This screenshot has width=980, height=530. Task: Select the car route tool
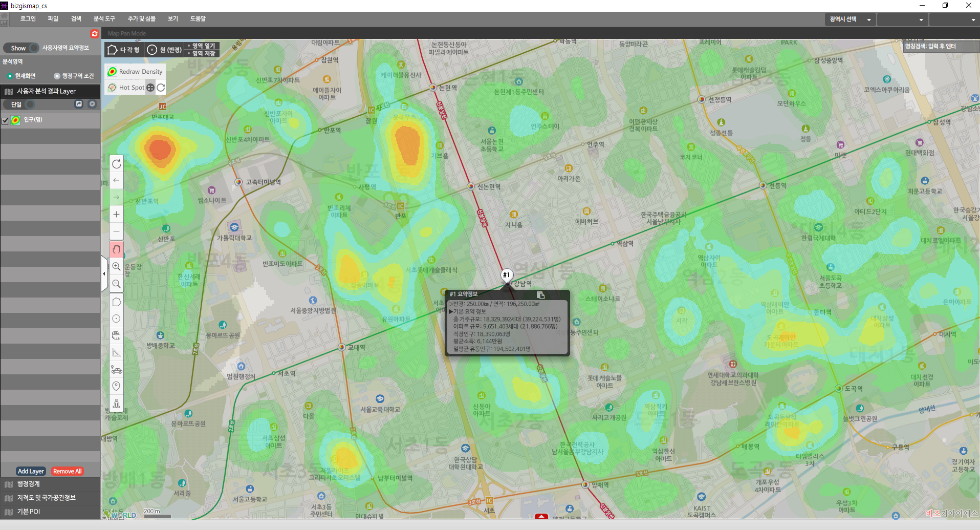click(117, 370)
